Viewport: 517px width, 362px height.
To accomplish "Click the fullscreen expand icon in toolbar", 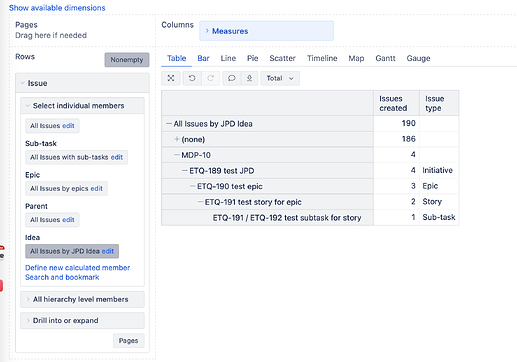I will 171,78.
